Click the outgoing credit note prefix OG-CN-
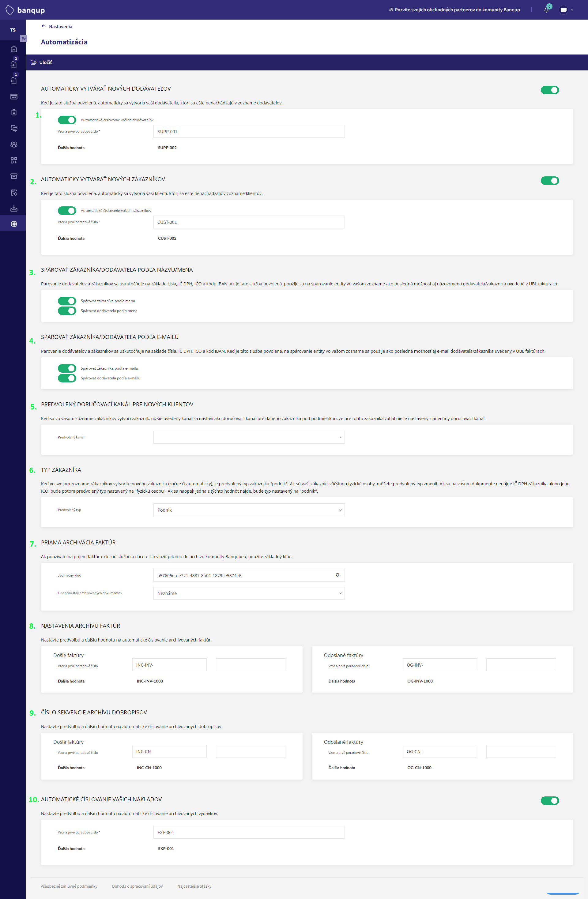 tap(440, 752)
